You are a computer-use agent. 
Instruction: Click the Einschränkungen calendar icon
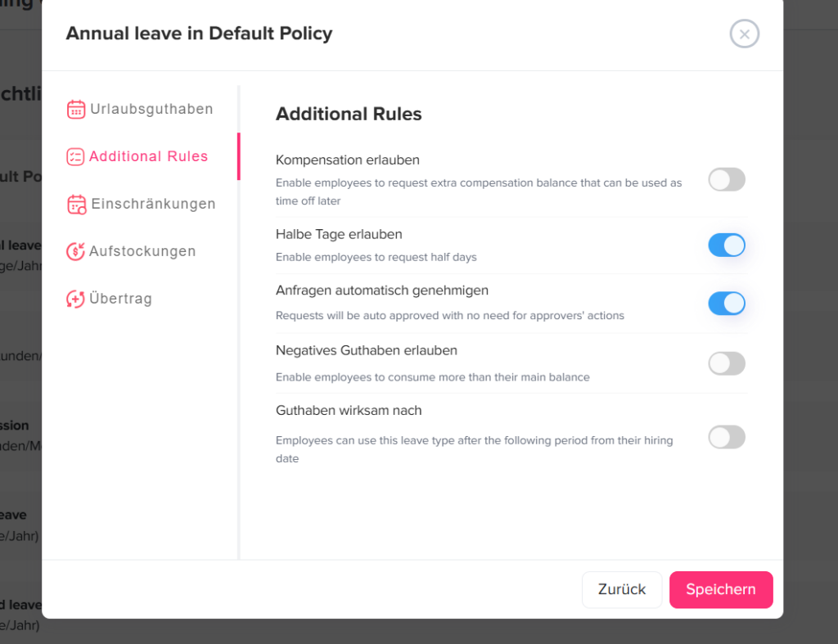(x=76, y=205)
